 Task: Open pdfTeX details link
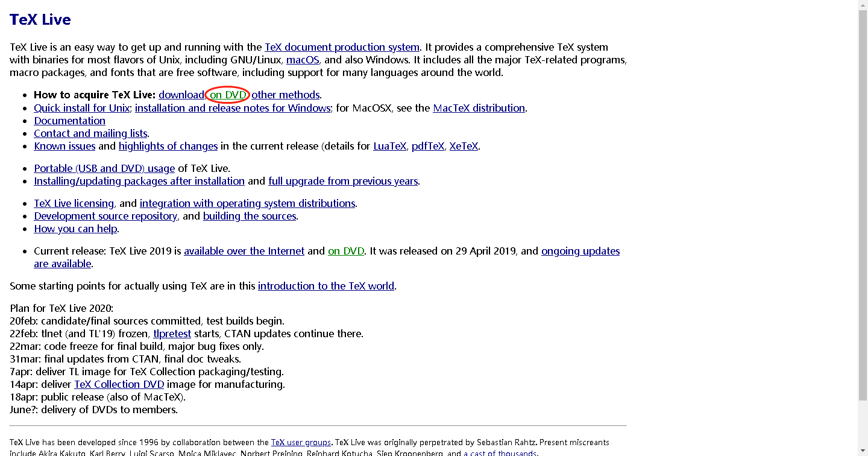pos(428,146)
